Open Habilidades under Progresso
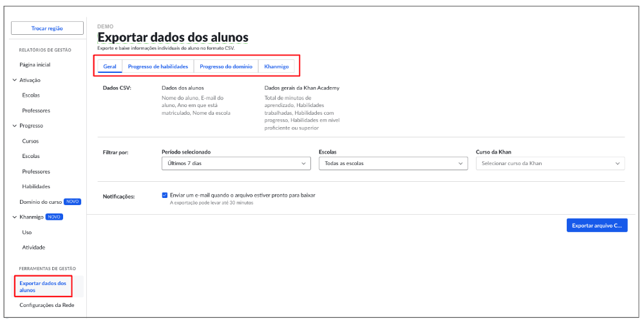This screenshot has width=644, height=325. 36,187
